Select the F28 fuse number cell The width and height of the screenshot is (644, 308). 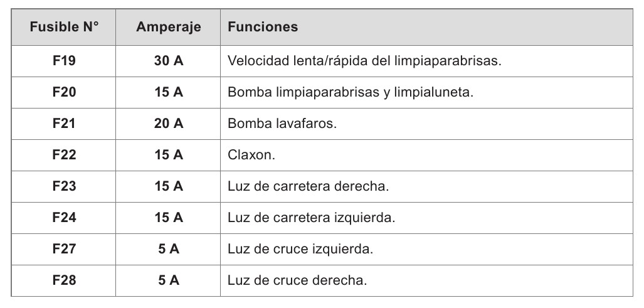(63, 280)
